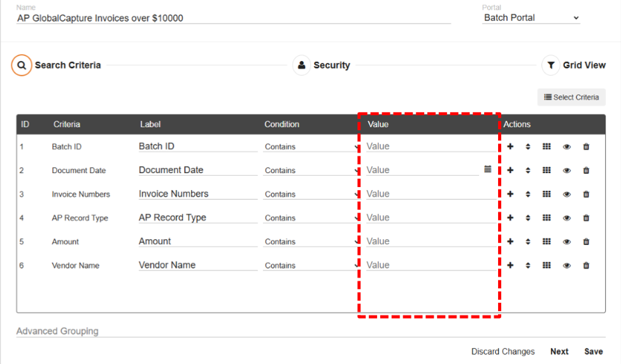Click the Advanced Grouping field
Screen dimensions: 621x364
point(311,332)
